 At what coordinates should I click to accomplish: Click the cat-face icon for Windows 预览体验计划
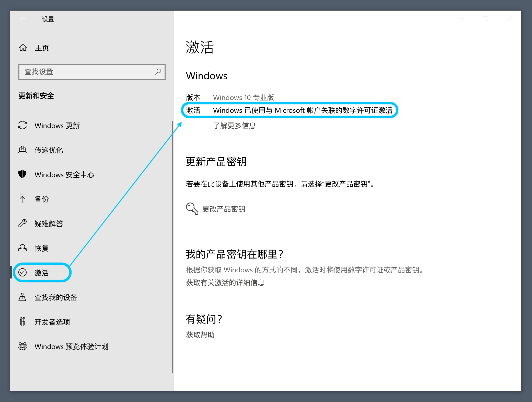pyautogui.click(x=22, y=346)
